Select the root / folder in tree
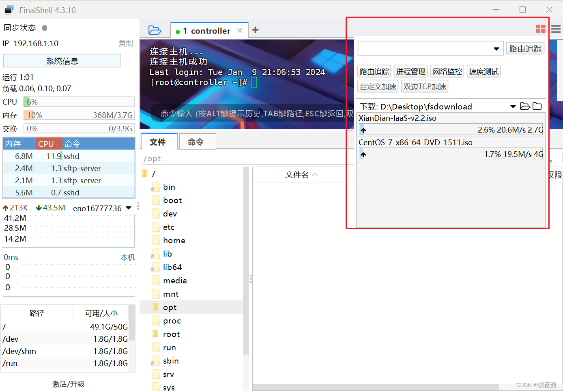This screenshot has height=392, width=563. (x=153, y=174)
